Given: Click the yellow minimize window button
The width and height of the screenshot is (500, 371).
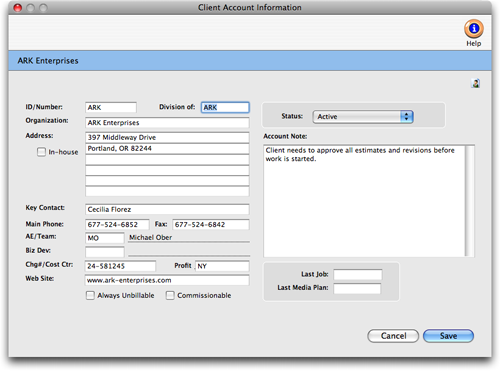Looking at the screenshot, I should click(x=31, y=7).
